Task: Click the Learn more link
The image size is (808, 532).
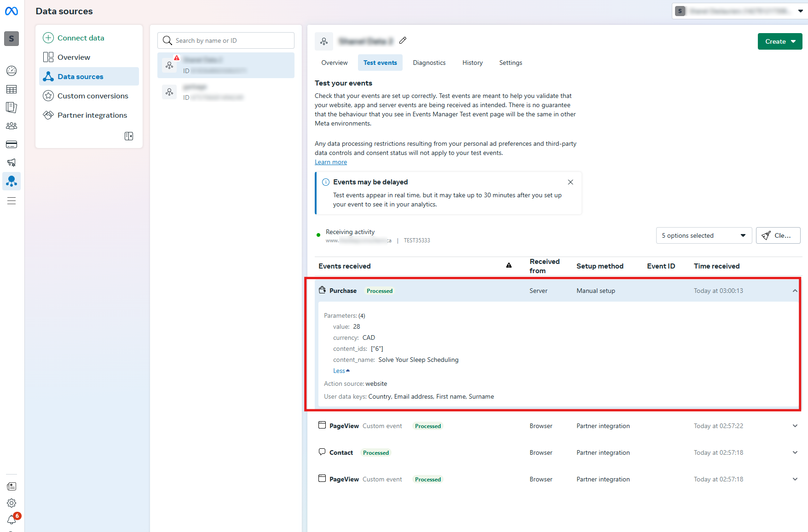Action: click(x=330, y=162)
